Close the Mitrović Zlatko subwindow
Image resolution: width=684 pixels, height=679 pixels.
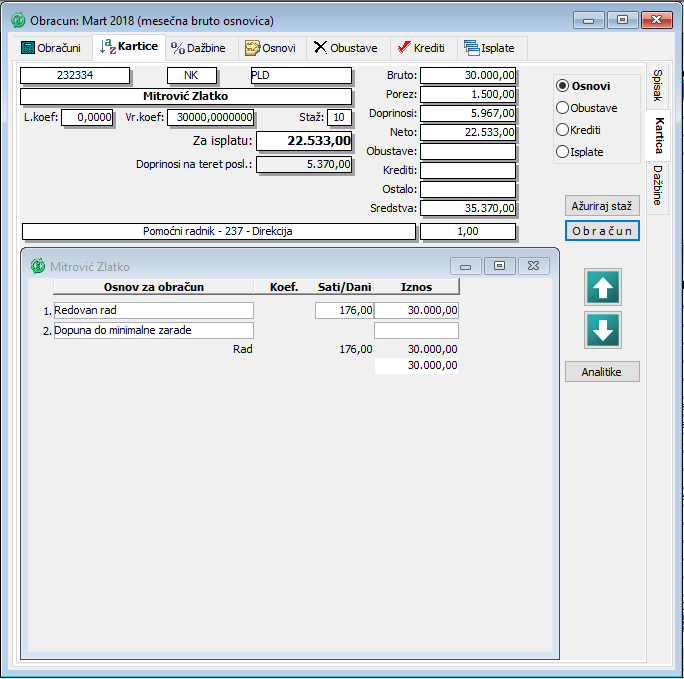tap(534, 266)
